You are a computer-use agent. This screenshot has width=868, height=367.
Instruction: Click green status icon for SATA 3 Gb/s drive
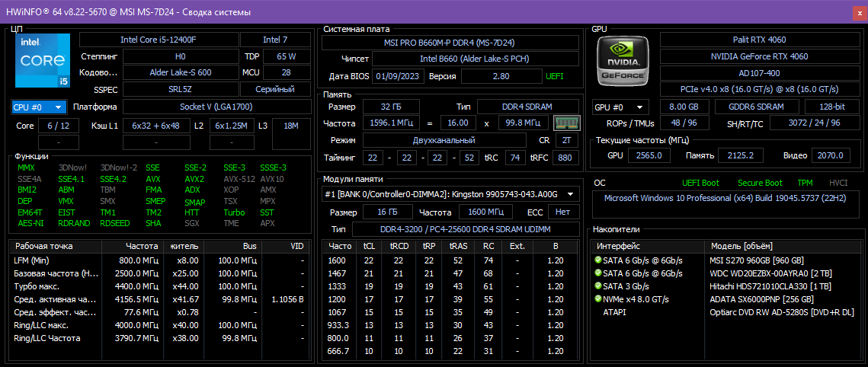pyautogui.click(x=598, y=286)
